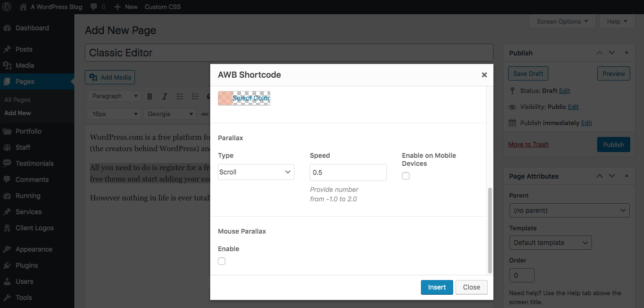Open Client Logos sidebar icon
The image size is (644, 308).
point(7,228)
